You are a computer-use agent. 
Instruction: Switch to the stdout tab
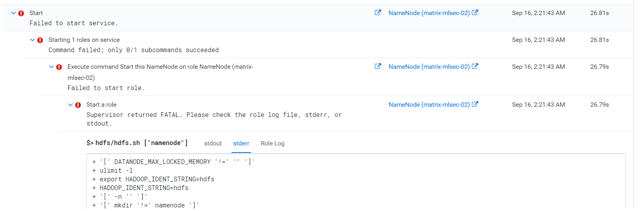click(213, 143)
